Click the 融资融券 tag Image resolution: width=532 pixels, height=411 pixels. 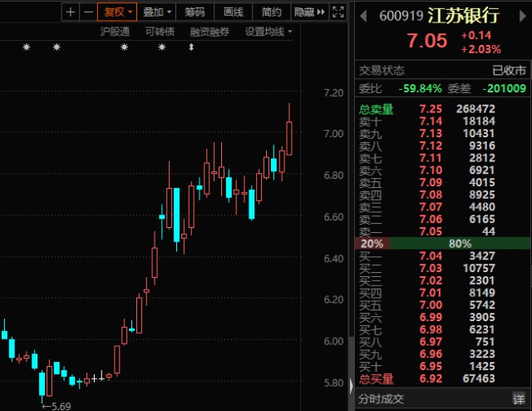click(x=209, y=32)
